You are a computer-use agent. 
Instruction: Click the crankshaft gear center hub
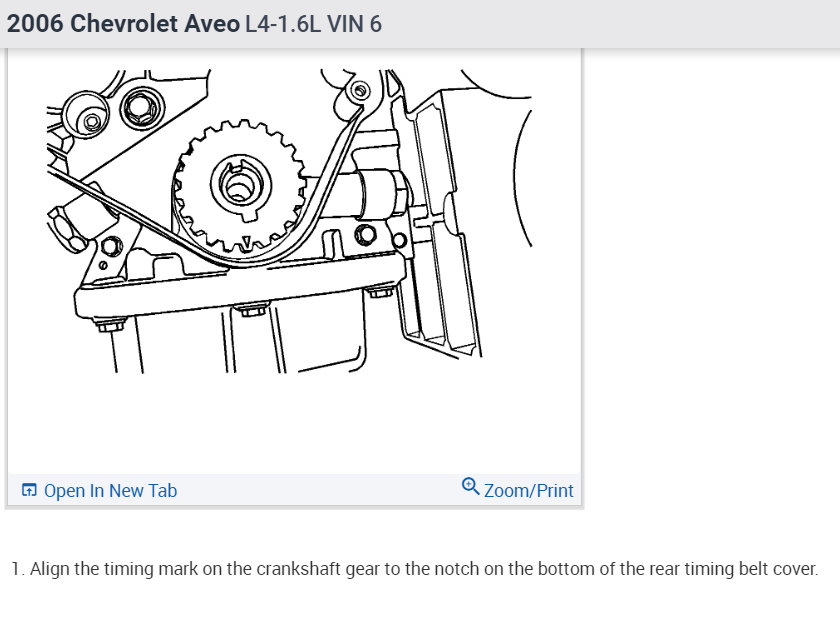click(x=239, y=186)
